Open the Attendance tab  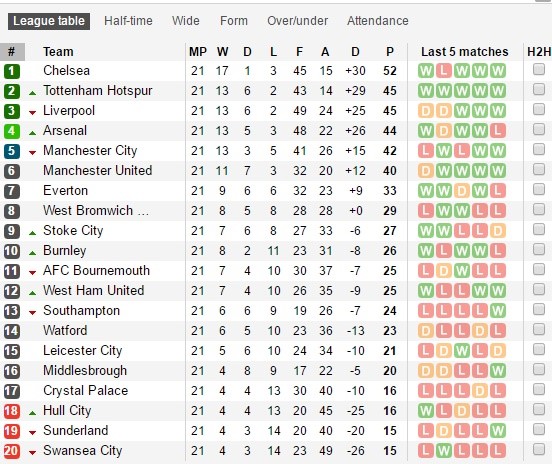[x=378, y=21]
